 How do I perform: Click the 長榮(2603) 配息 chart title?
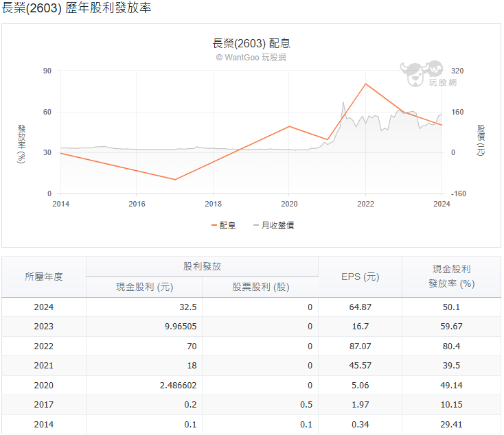click(251, 43)
